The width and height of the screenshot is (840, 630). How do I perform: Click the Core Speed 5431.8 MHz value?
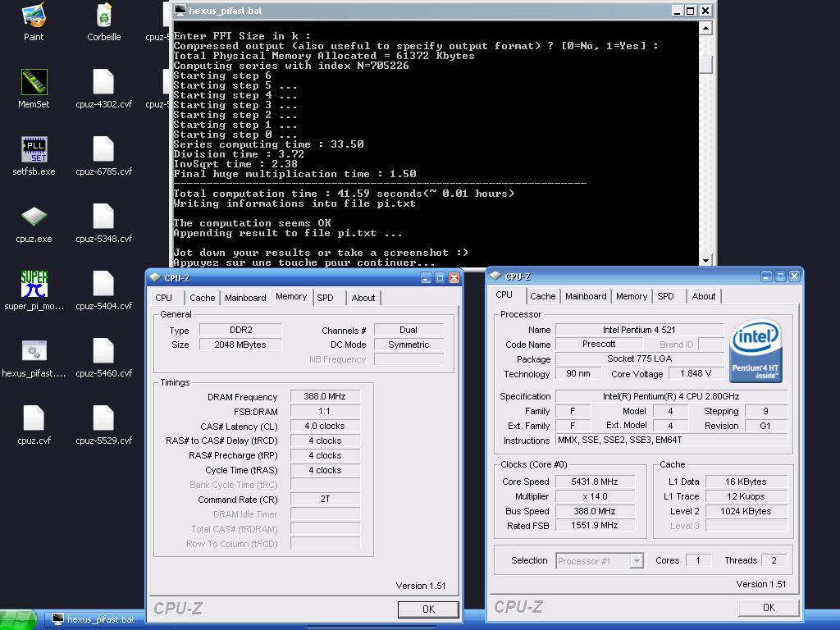(x=595, y=482)
